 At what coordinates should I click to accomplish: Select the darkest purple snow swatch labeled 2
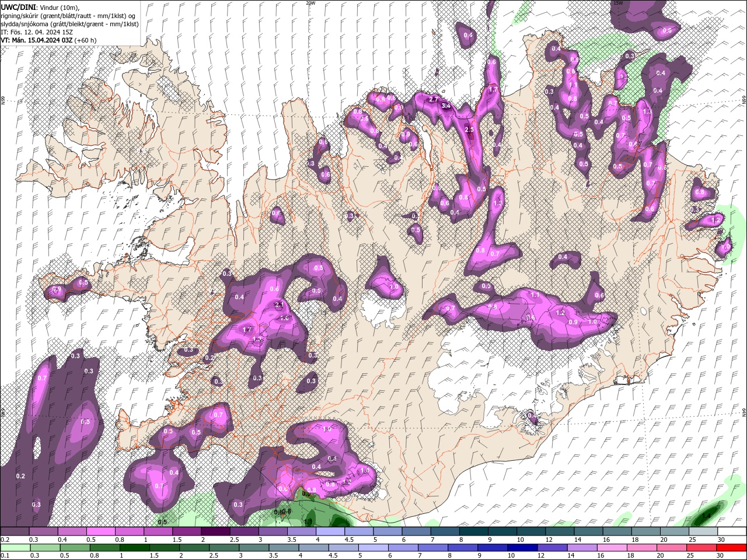pos(215,531)
